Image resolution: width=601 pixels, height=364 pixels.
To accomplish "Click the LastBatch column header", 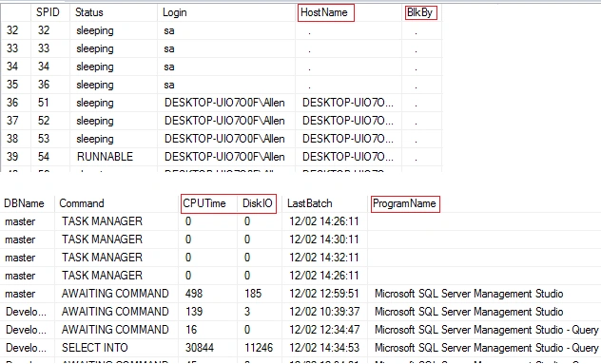I will click(310, 203).
